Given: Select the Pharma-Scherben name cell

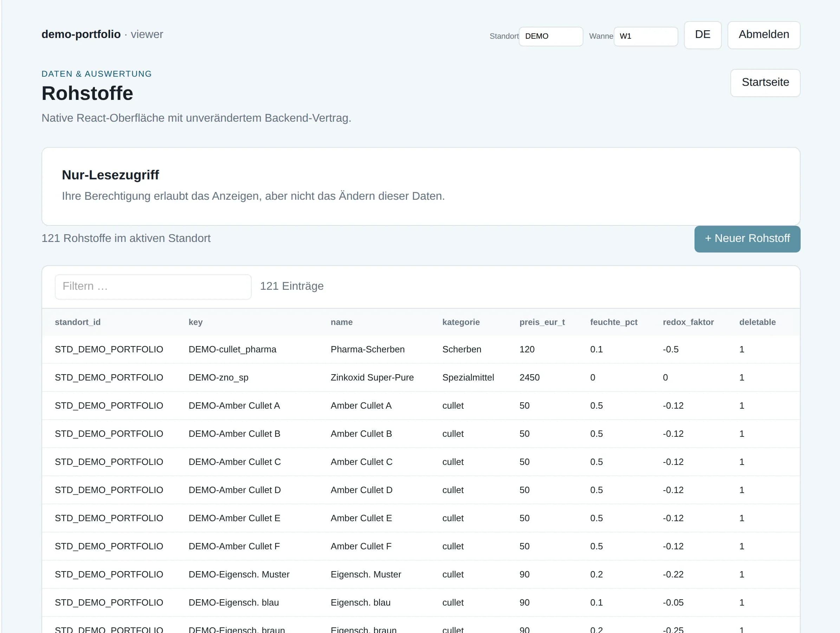Looking at the screenshot, I should [367, 349].
